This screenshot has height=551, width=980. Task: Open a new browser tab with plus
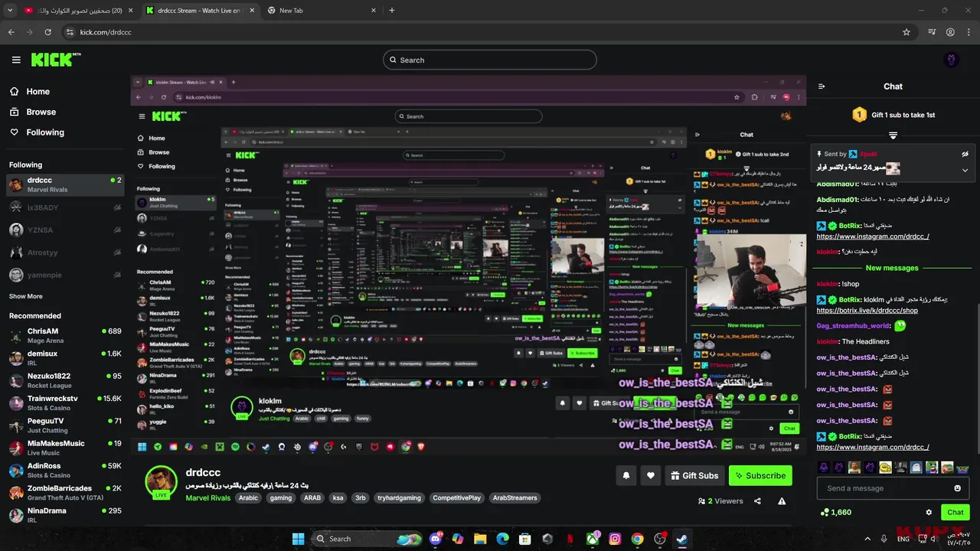point(392,11)
